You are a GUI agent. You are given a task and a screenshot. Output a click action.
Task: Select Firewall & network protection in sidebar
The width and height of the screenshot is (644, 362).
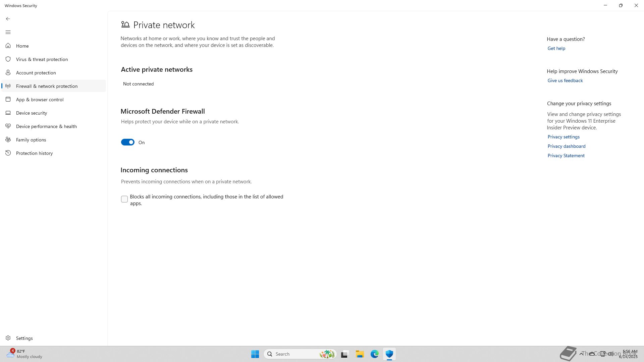click(47, 86)
